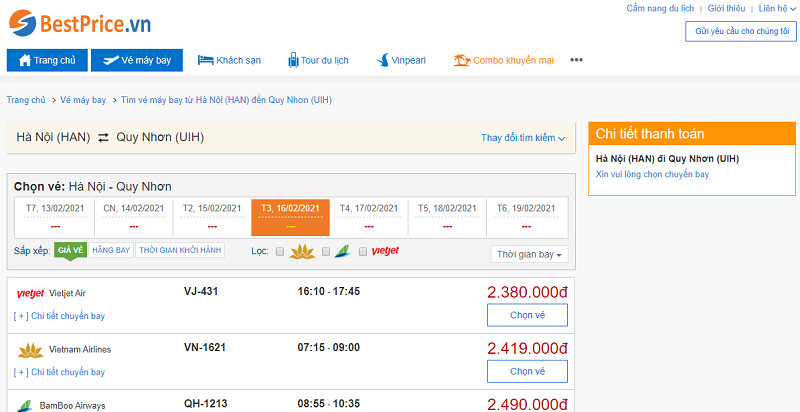Image resolution: width=800 pixels, height=412 pixels.
Task: Sort by GIÁ VÉ
Action: pyautogui.click(x=70, y=250)
